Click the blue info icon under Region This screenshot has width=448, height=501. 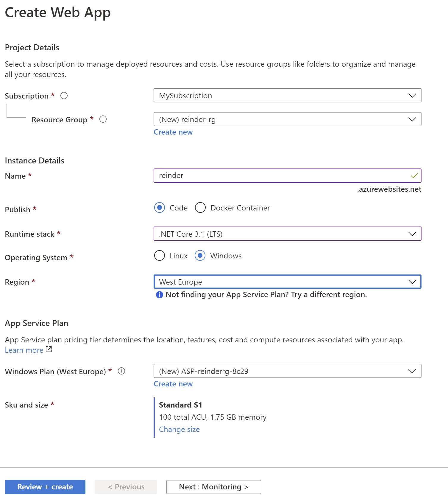tap(160, 295)
